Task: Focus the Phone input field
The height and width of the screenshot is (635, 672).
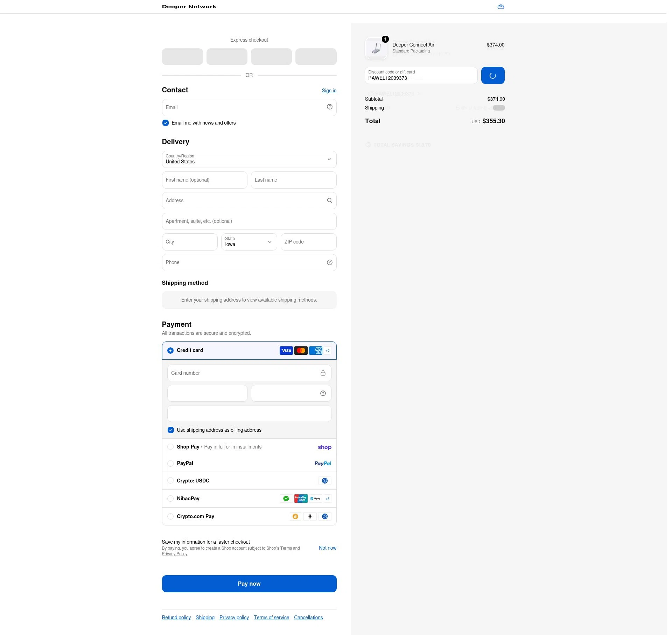Action: click(249, 262)
